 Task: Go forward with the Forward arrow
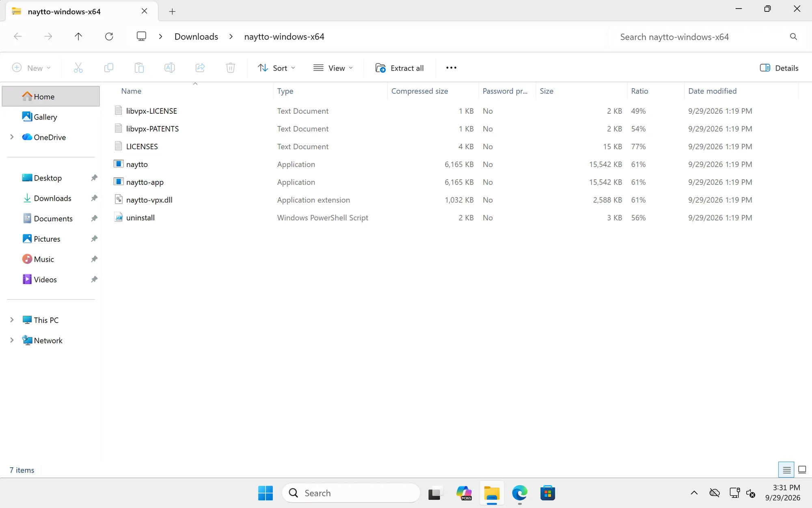48,37
